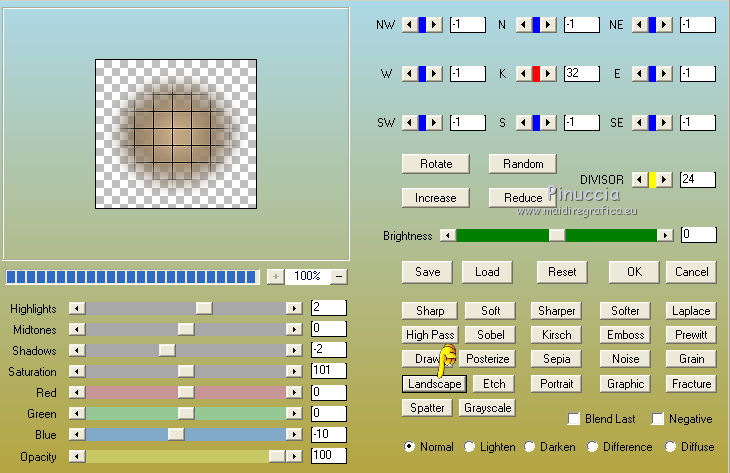Image resolution: width=730 pixels, height=473 pixels.
Task: Click the filter preview image
Action: [175, 134]
